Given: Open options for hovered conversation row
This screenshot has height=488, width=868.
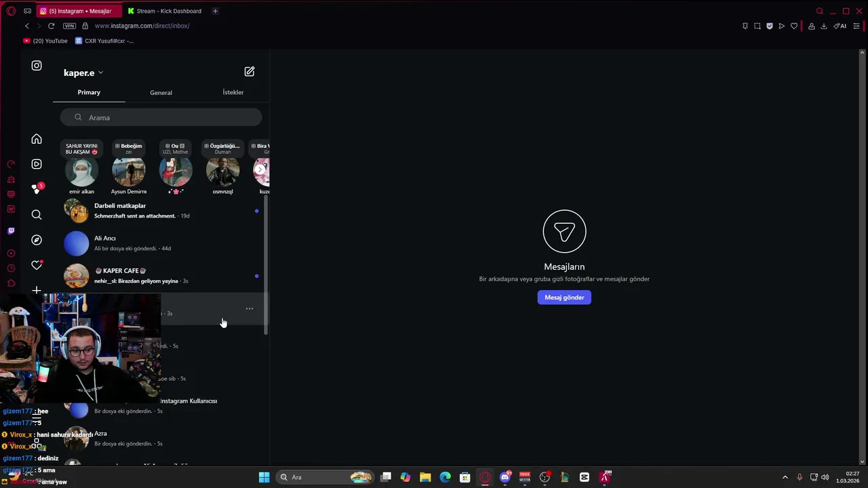Looking at the screenshot, I should pyautogui.click(x=250, y=308).
